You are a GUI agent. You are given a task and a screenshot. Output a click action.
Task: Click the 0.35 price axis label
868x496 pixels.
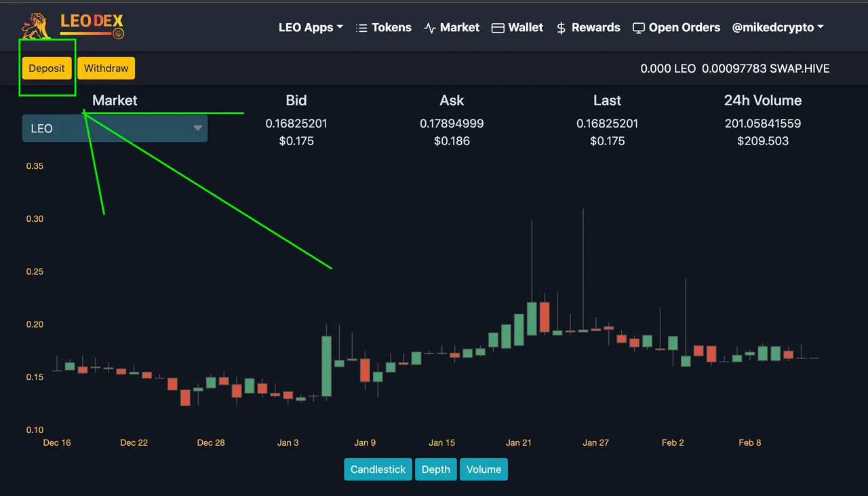point(35,166)
